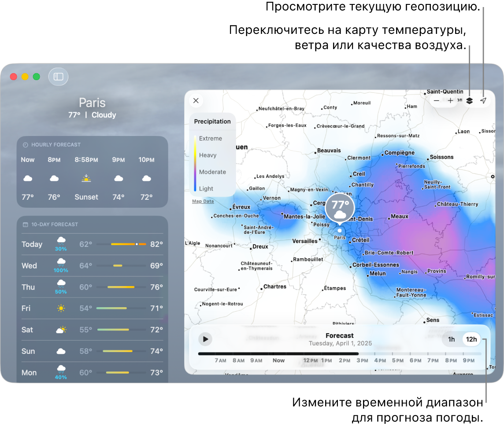Open Today's forecast rain icon

(x=61, y=242)
